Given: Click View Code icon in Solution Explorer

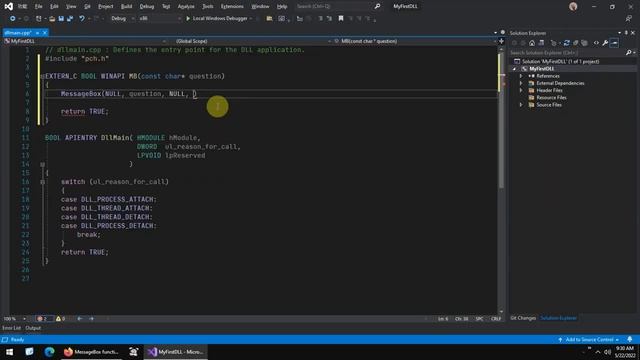Looking at the screenshot, I should click(x=596, y=43).
